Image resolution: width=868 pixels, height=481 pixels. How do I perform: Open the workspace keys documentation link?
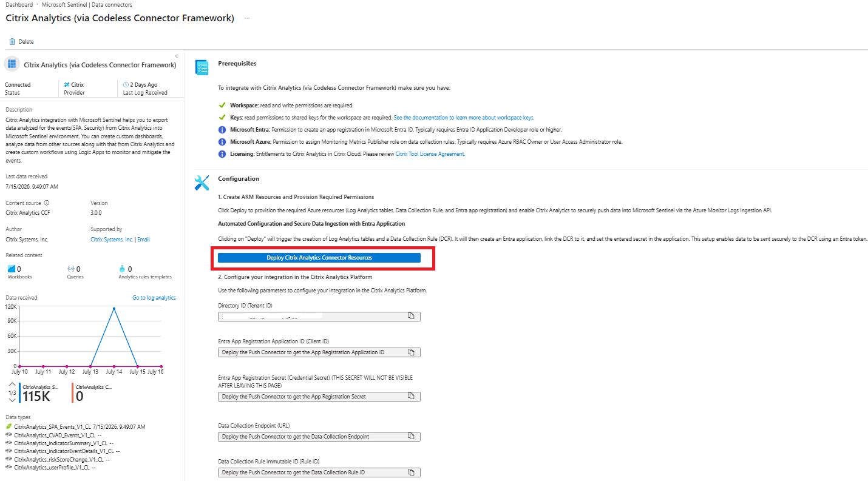(464, 118)
